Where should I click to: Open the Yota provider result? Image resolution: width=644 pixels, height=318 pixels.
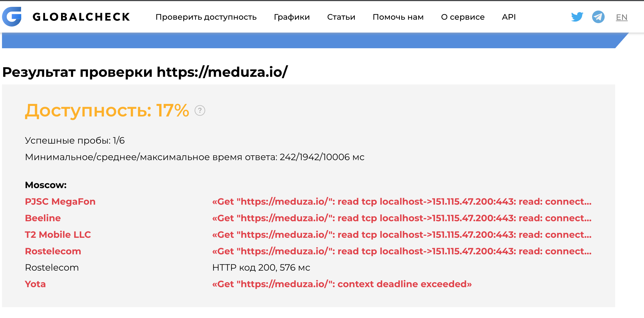coord(35,284)
